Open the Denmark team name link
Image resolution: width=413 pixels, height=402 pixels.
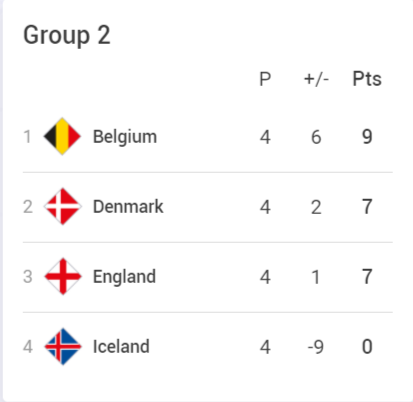coord(128,206)
